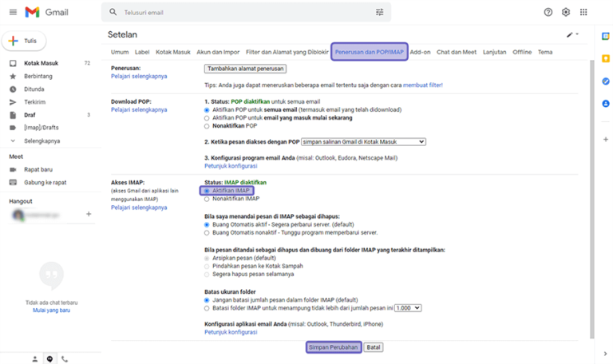The height and width of the screenshot is (364, 613).
Task: Open the Help question mark icon
Action: [x=548, y=12]
